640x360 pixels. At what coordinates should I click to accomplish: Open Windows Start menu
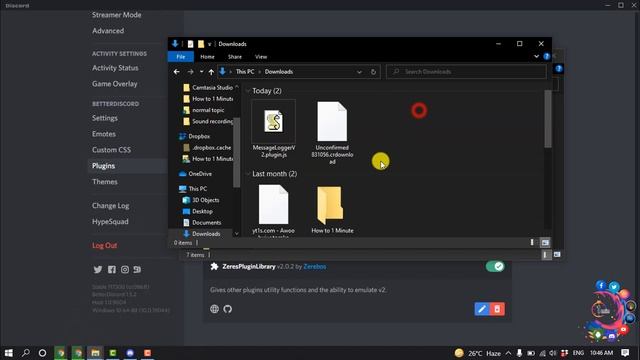point(9,353)
